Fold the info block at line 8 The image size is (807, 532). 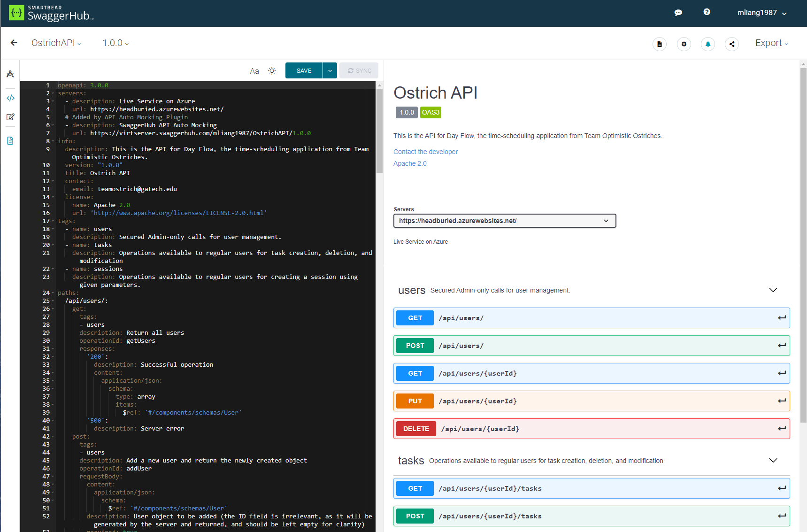point(53,141)
